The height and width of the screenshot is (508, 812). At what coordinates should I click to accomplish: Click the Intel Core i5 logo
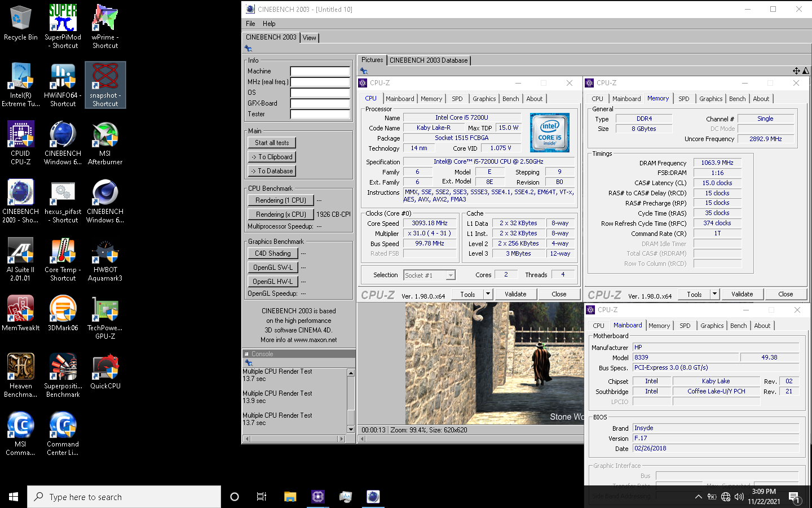click(x=550, y=133)
